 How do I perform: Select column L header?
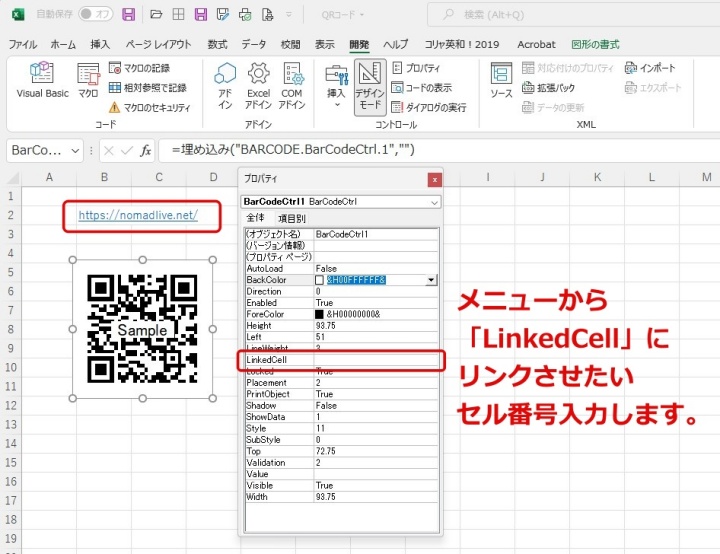click(x=652, y=177)
